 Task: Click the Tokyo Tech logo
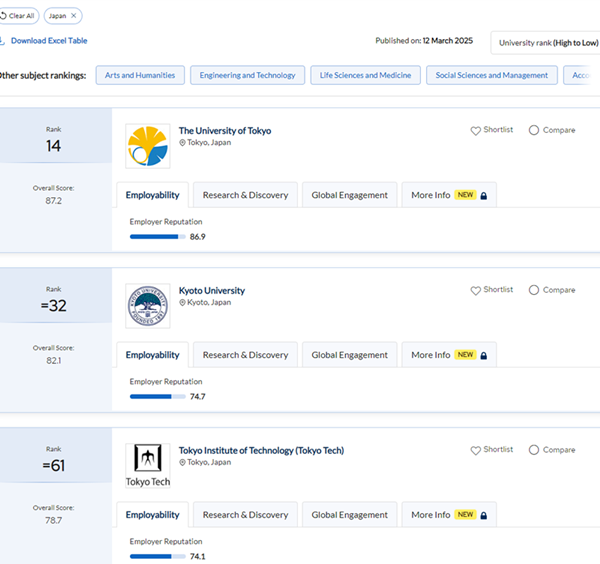(x=148, y=466)
